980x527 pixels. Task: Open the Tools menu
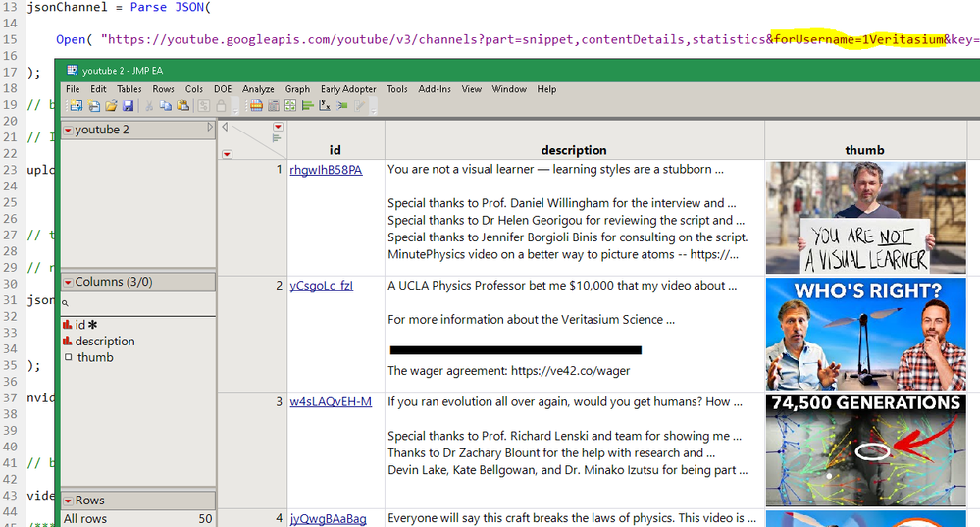(397, 89)
